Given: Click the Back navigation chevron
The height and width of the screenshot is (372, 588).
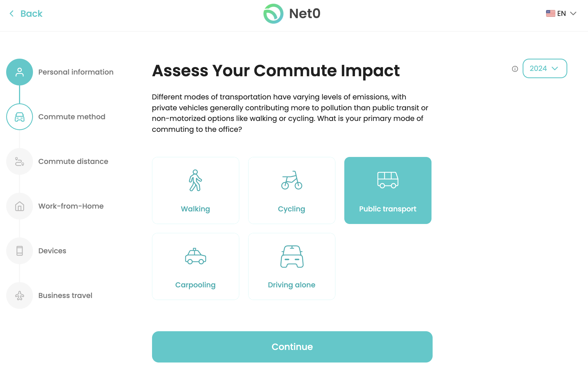Looking at the screenshot, I should click(x=12, y=13).
